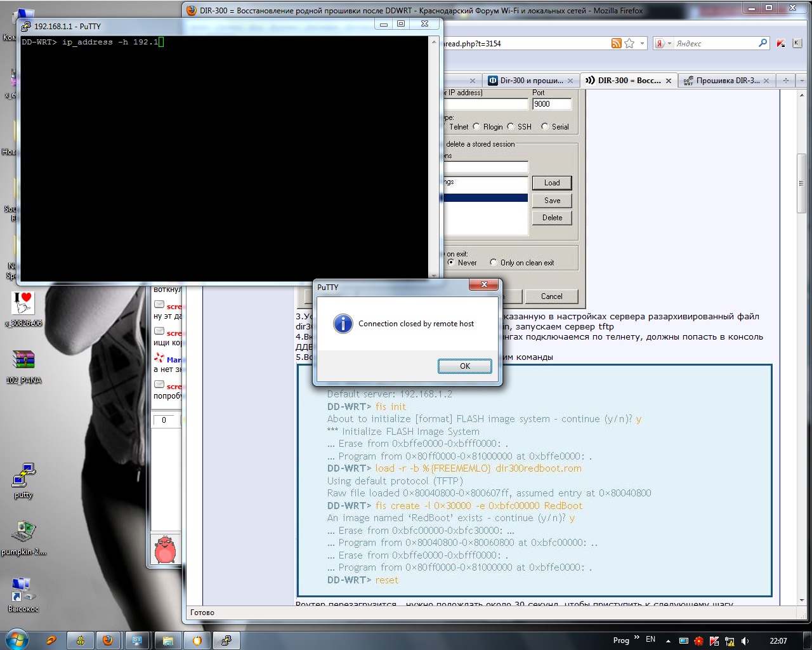Click the volume icon in system tray
The image size is (812, 650).
click(745, 640)
